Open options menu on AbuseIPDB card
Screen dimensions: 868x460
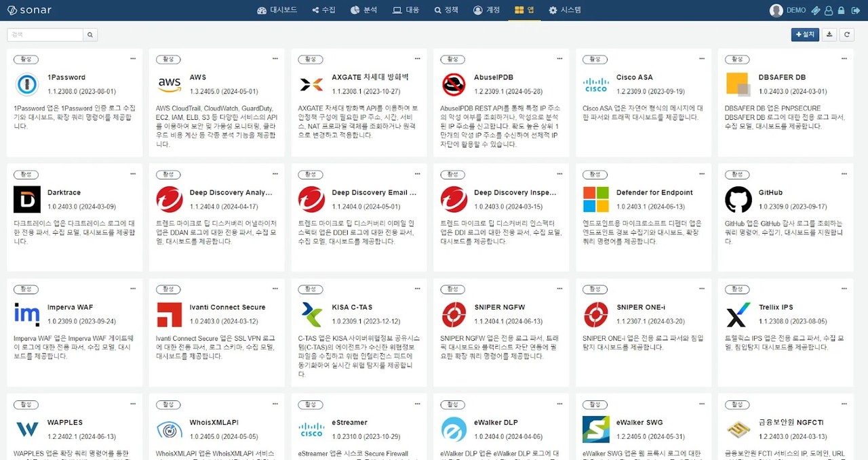point(559,58)
